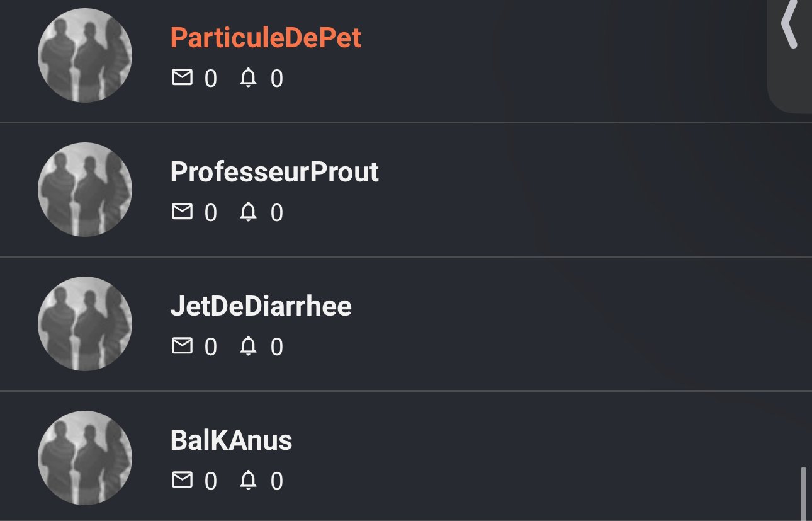Screen dimensions: 812x521
Task: Open ParticuleDePet's mail envelope icon
Action: 182,77
